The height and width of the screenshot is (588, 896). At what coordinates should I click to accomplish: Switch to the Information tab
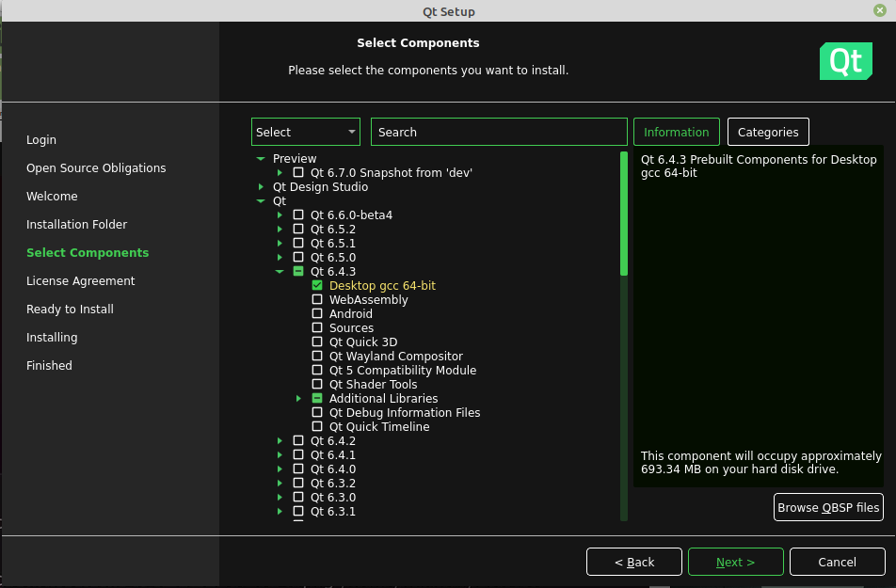[677, 133]
